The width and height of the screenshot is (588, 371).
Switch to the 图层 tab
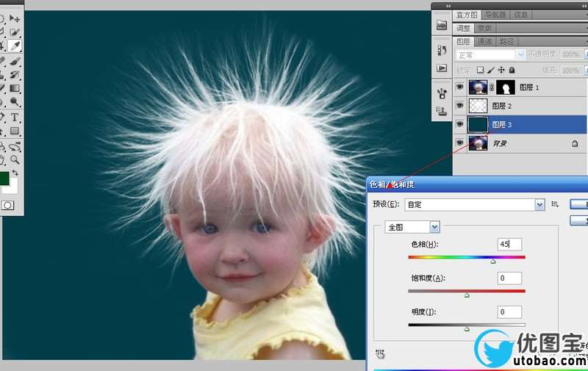[464, 42]
